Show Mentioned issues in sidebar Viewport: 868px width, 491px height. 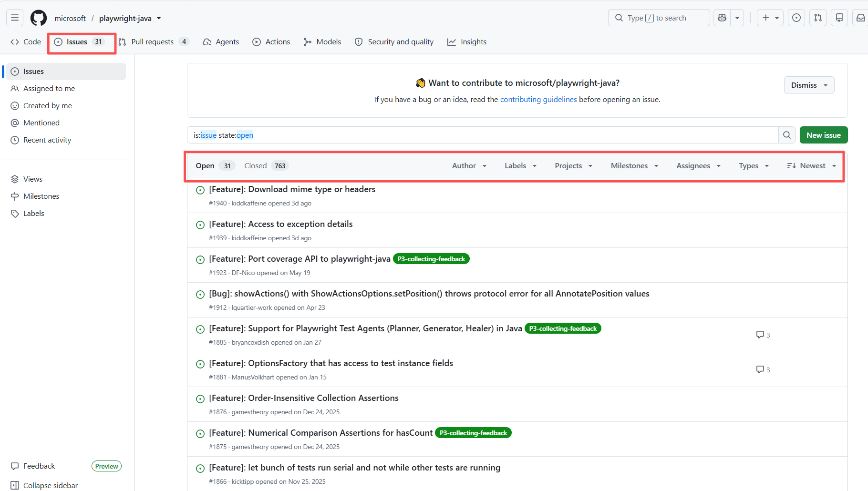pyautogui.click(x=66, y=123)
